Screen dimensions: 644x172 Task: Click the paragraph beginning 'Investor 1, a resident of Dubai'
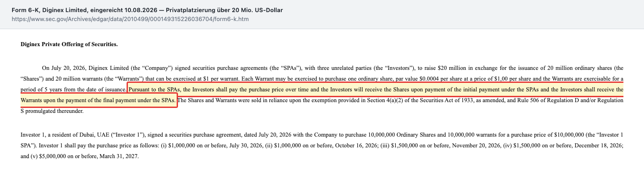coord(322,146)
